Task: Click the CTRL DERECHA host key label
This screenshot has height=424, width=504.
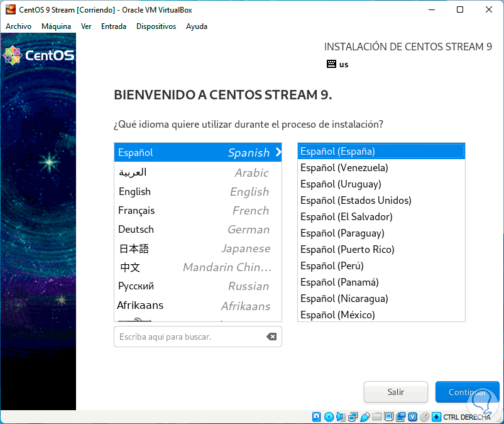Action: pyautogui.click(x=467, y=417)
